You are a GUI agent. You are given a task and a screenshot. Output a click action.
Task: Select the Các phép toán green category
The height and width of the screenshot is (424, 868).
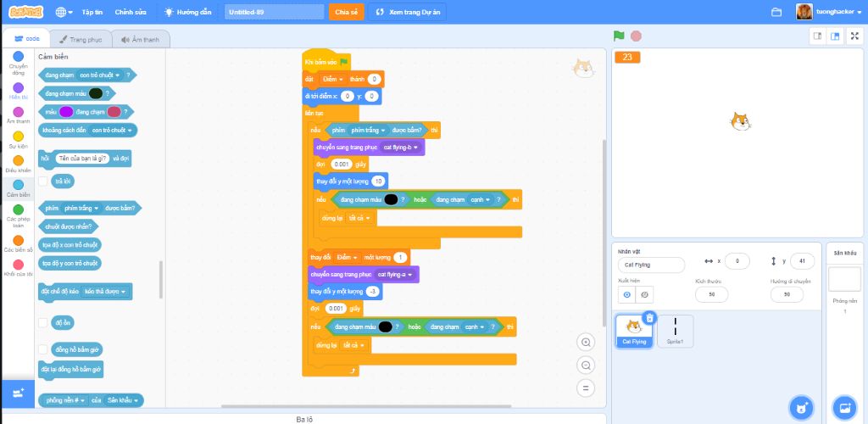(19, 216)
